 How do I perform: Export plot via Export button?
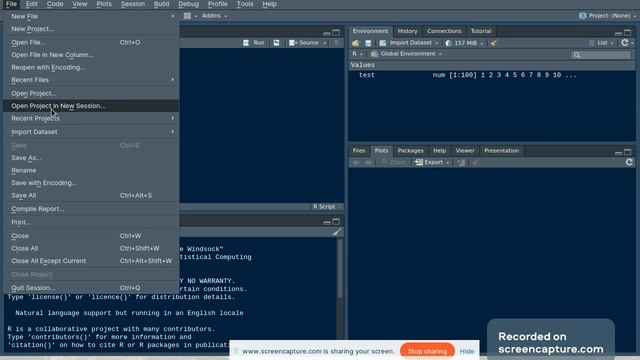pos(432,162)
